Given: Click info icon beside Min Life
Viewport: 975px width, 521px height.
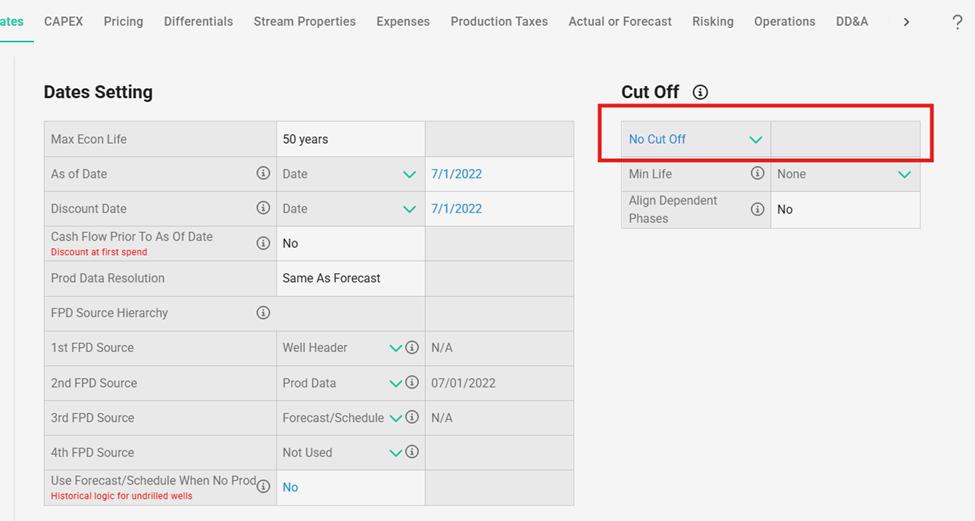Looking at the screenshot, I should [757, 174].
